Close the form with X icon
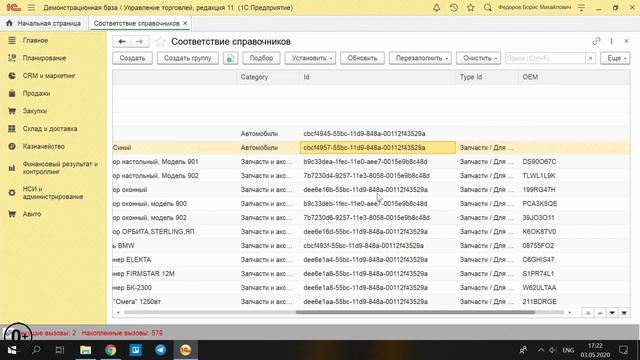Viewport: 640px width, 360px height. pos(626,41)
